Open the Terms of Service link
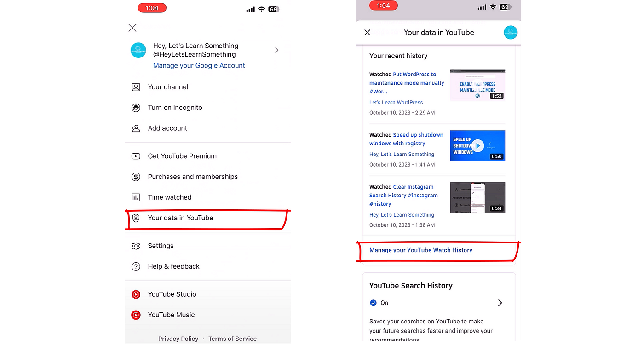This screenshot has height=345, width=644. (232, 339)
